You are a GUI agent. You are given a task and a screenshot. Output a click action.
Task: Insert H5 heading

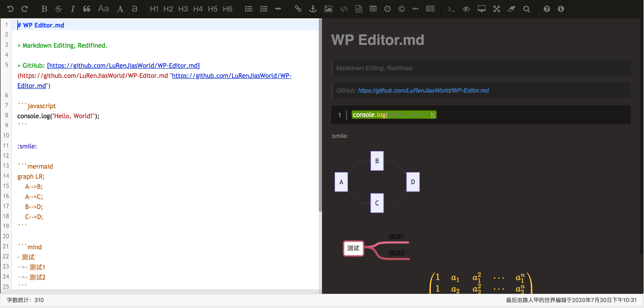click(213, 9)
